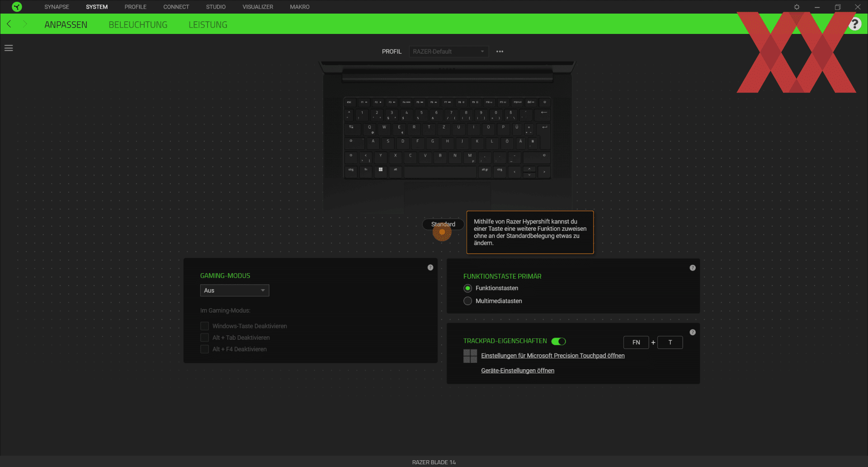868x467 pixels.
Task: Select the BELEUCHTUNG sub-tab
Action: pyautogui.click(x=138, y=25)
